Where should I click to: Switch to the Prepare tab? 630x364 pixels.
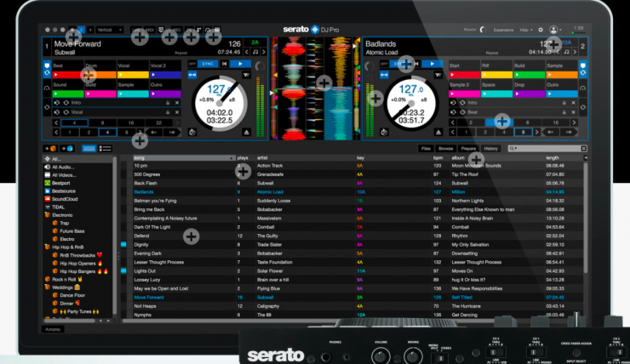[x=468, y=149]
